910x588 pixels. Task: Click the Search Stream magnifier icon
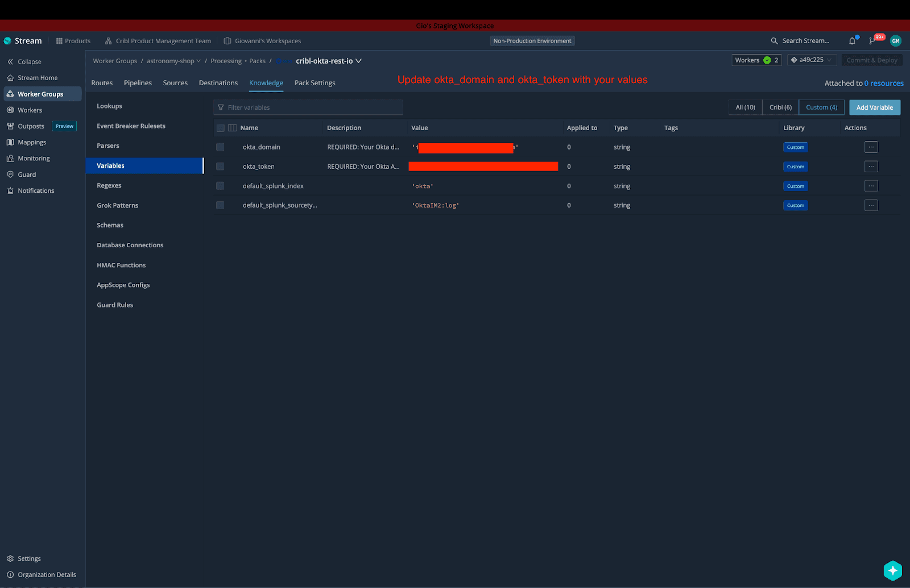774,41
